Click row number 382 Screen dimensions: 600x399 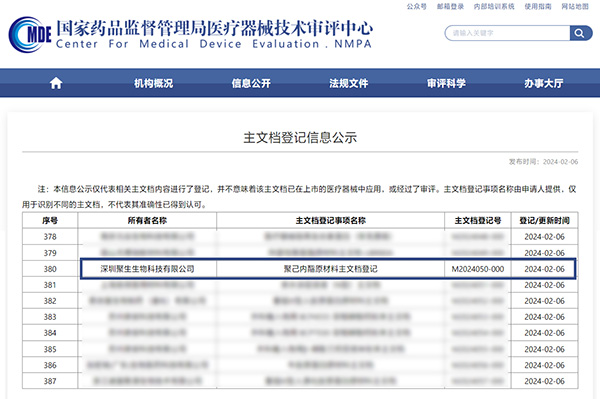(x=50, y=301)
